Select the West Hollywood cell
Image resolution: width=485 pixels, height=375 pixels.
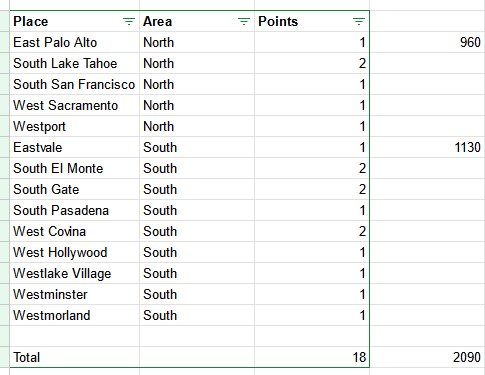pos(75,252)
